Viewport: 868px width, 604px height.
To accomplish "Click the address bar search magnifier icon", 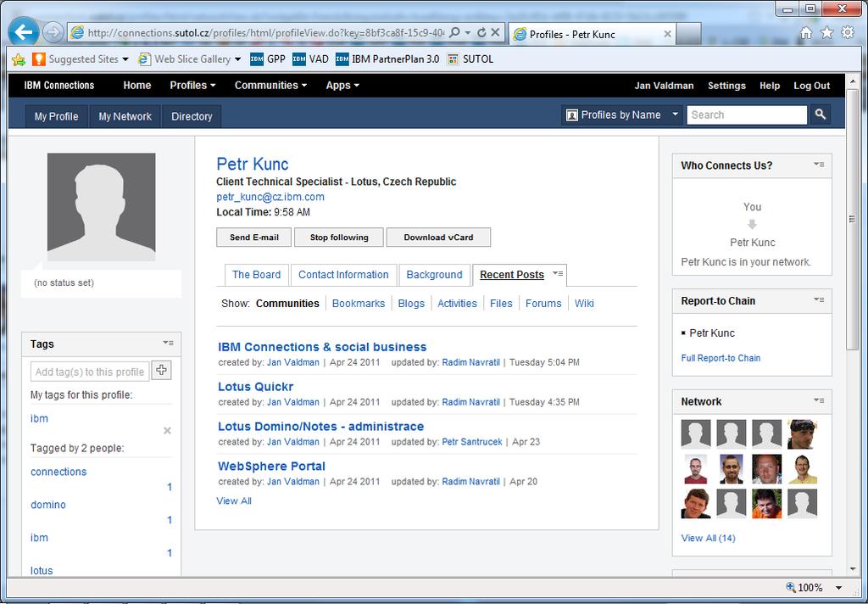I will [x=454, y=33].
